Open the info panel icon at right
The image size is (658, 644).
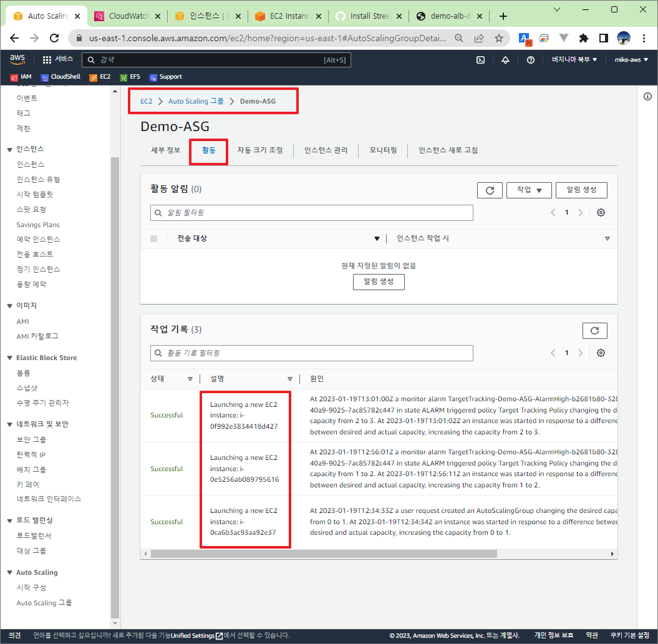(647, 97)
